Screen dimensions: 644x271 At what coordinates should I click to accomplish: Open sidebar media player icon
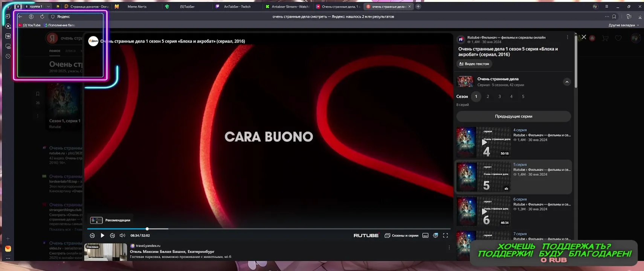tap(8, 26)
